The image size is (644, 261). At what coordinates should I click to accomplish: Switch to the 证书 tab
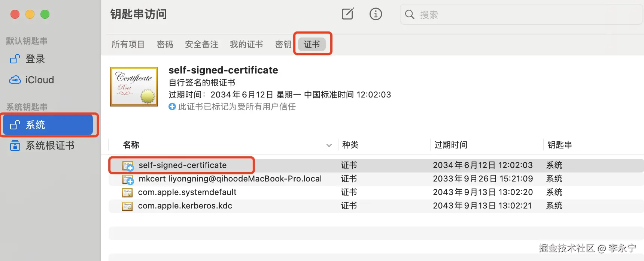312,44
